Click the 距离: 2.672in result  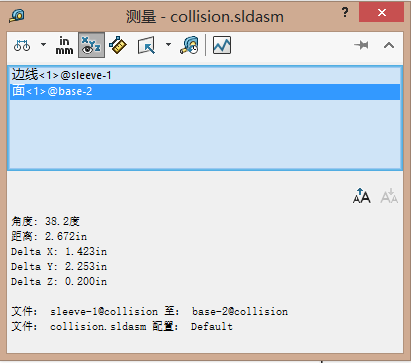pos(49,236)
